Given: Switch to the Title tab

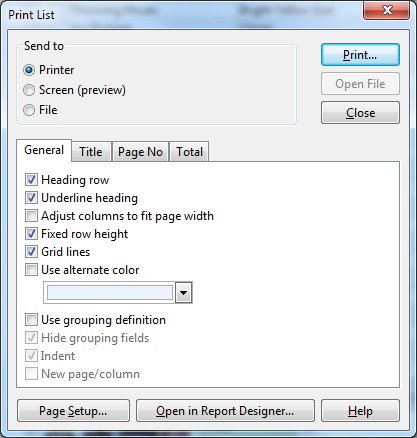Looking at the screenshot, I should [91, 152].
